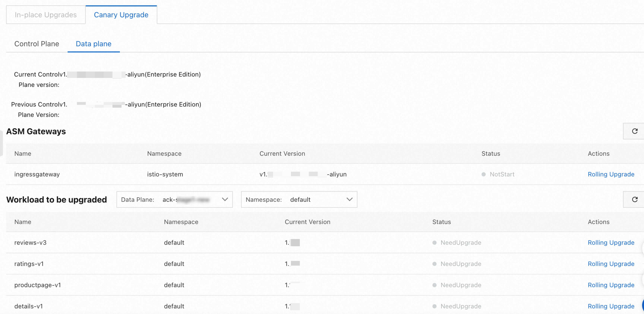Open the Data Plane cluster dropdown

pos(174,199)
